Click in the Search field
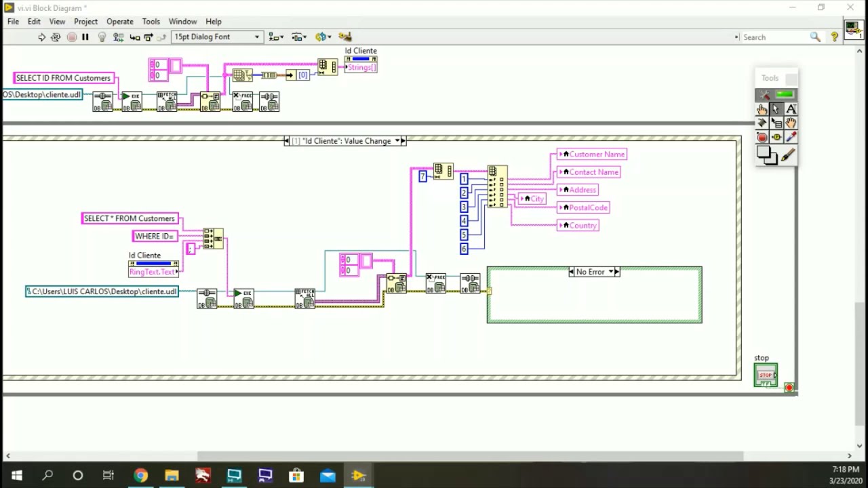 [x=773, y=37]
